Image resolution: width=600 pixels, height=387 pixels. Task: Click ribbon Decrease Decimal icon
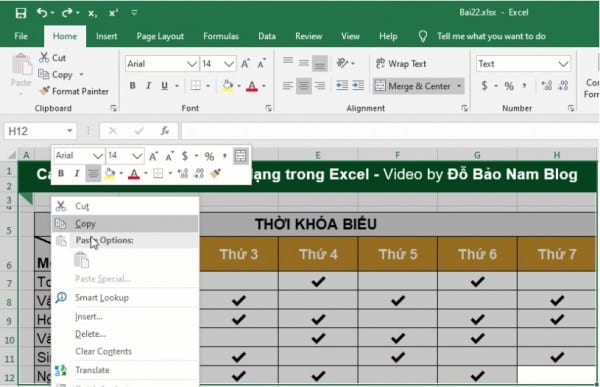(x=563, y=86)
